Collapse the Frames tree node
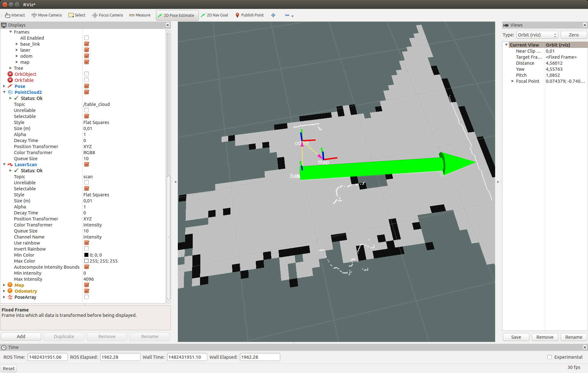This screenshot has width=588, height=373. (10, 32)
